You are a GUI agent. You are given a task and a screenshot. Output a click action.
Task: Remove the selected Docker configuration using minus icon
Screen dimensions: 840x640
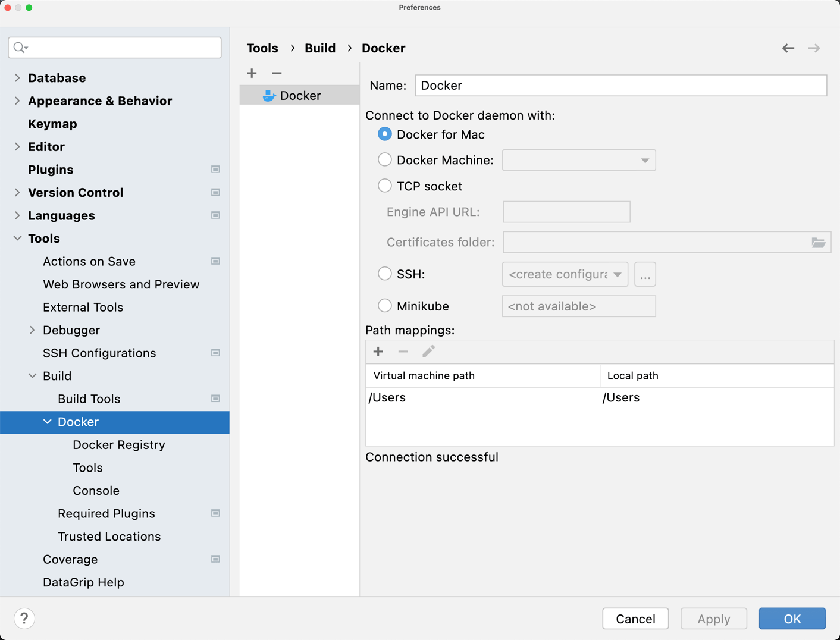(x=276, y=73)
